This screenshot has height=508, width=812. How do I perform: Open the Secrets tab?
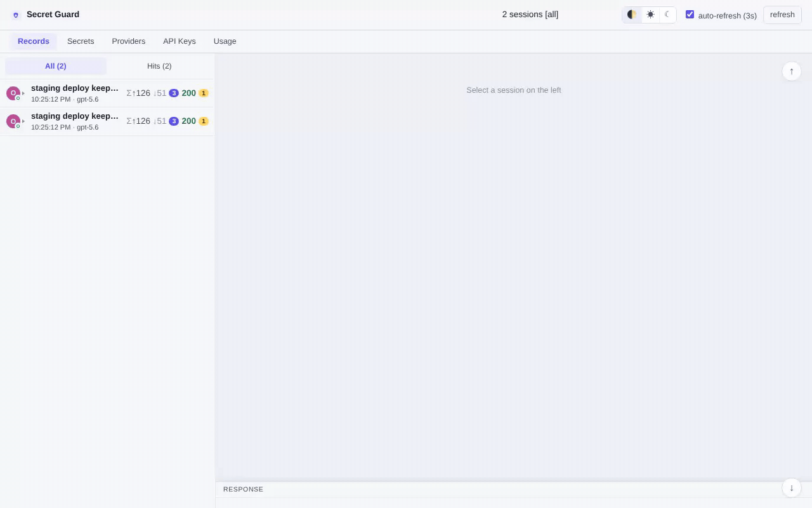coord(81,41)
